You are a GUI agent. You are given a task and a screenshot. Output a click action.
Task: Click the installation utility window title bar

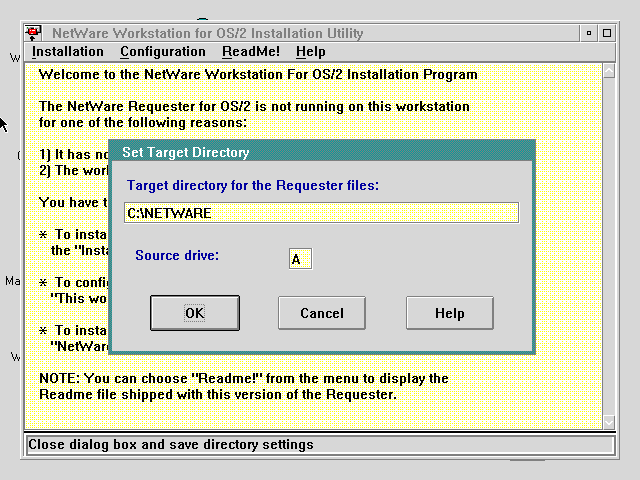310,33
